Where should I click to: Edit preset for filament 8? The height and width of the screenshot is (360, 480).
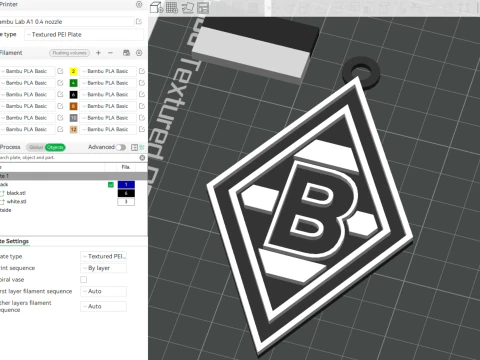142,106
